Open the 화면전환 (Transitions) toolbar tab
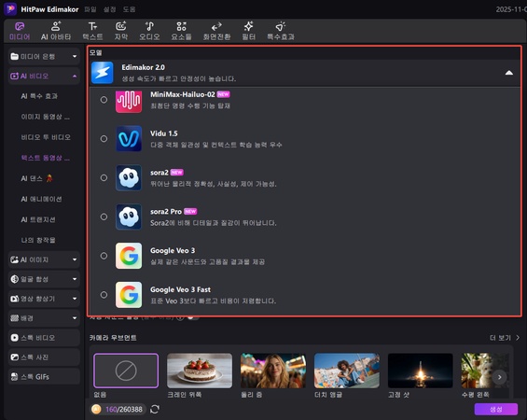Viewport: 527px width, 420px height. click(216, 31)
